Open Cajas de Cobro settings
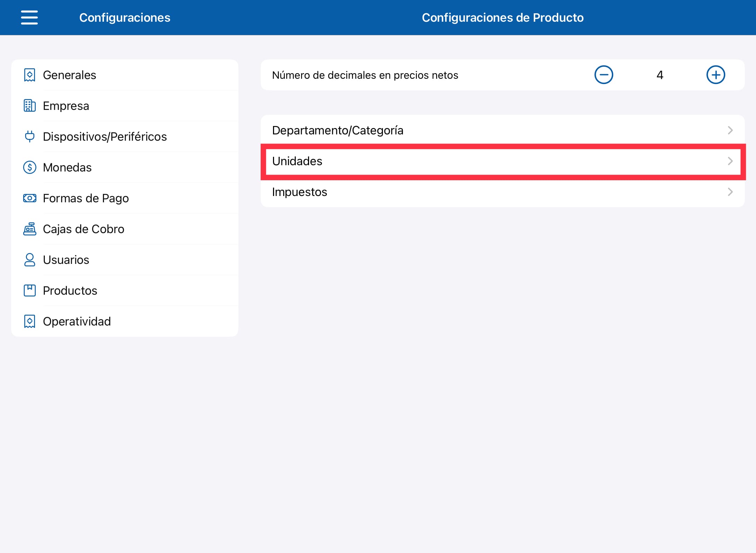The width and height of the screenshot is (756, 553). pyautogui.click(x=125, y=229)
